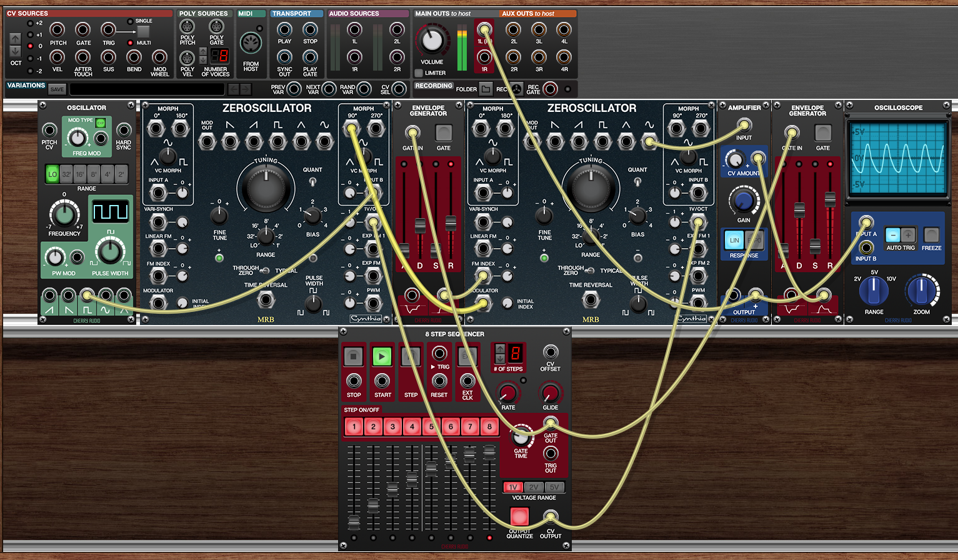Image resolution: width=958 pixels, height=560 pixels.
Task: Click the OCT down arrow in CV Sources
Action: (16, 51)
